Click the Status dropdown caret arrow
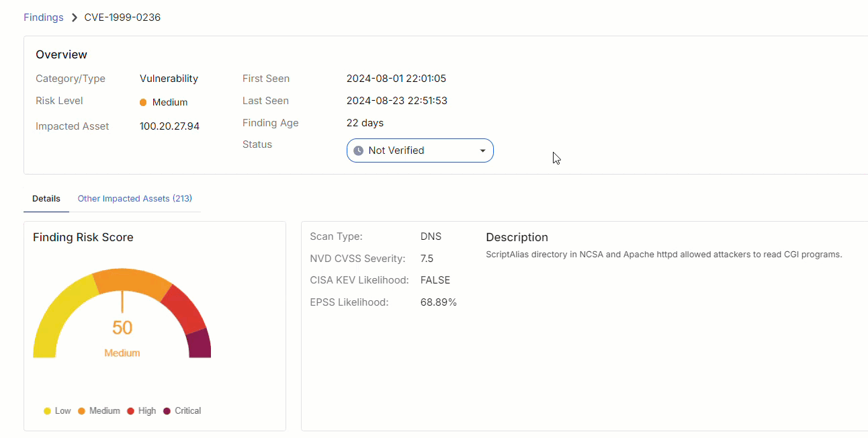 pyautogui.click(x=482, y=151)
